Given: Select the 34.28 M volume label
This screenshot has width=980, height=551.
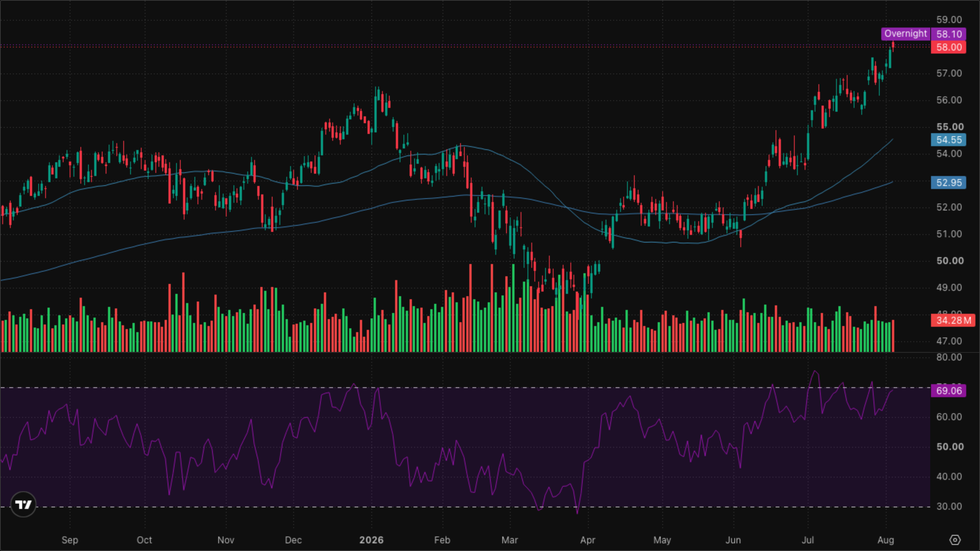Looking at the screenshot, I should [x=953, y=320].
